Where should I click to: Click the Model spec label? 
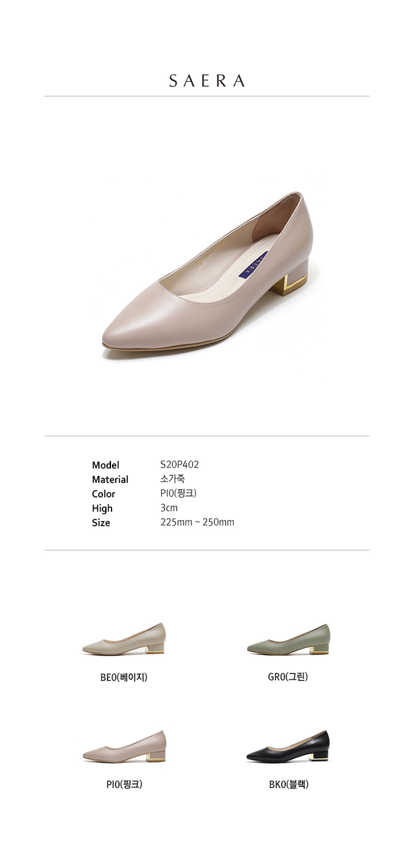106,465
